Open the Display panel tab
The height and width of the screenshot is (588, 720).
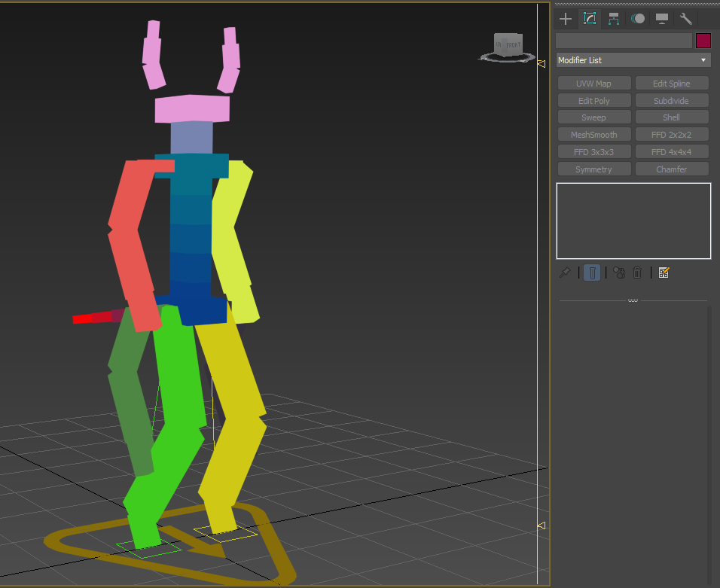662,19
